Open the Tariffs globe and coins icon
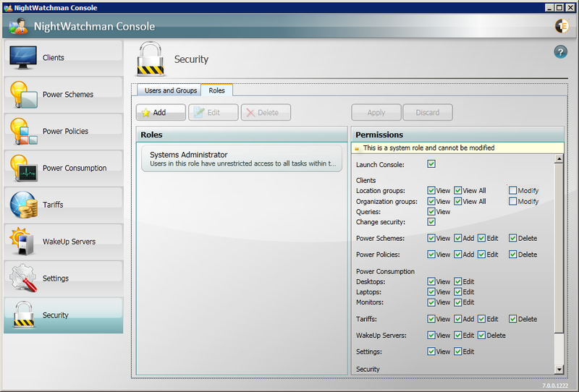The height and width of the screenshot is (392, 579). (23, 205)
